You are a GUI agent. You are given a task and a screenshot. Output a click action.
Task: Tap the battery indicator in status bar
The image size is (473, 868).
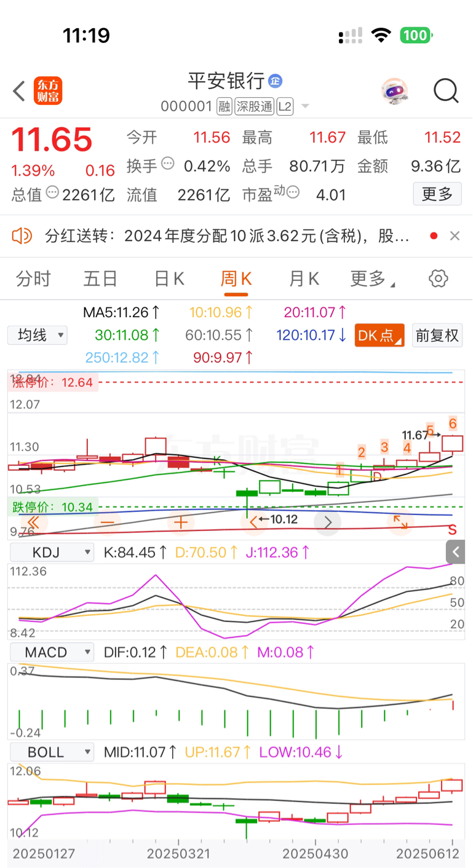pos(416,35)
